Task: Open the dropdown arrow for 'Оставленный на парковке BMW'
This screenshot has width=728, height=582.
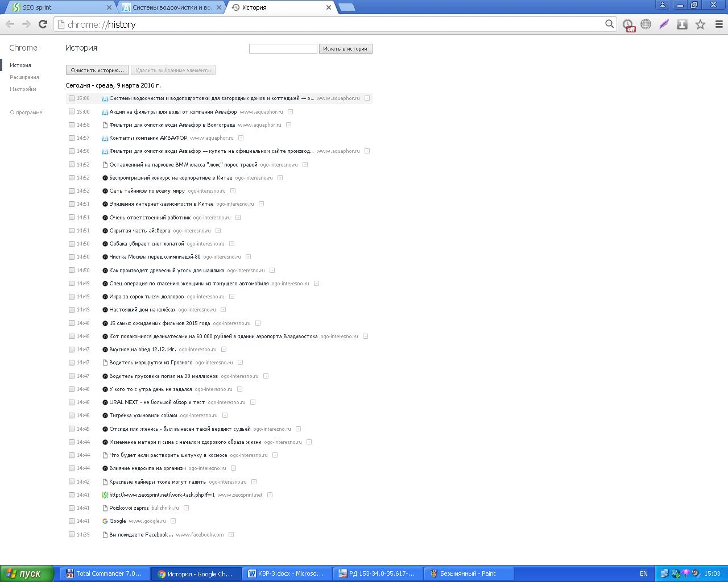Action: [305, 165]
